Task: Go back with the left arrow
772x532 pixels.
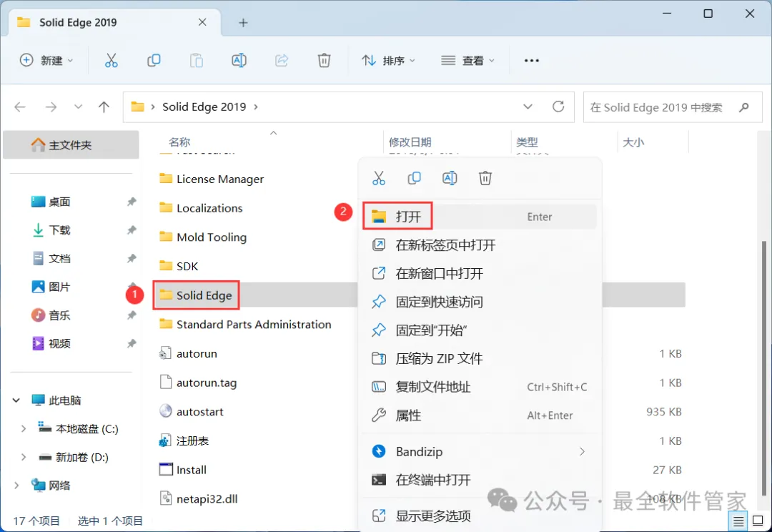Action: [x=20, y=107]
